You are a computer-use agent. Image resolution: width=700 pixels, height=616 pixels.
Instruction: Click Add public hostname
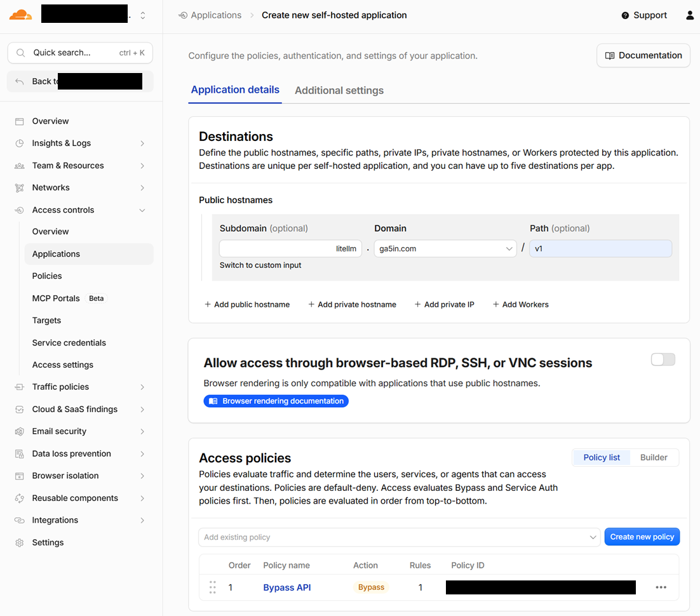pos(247,304)
